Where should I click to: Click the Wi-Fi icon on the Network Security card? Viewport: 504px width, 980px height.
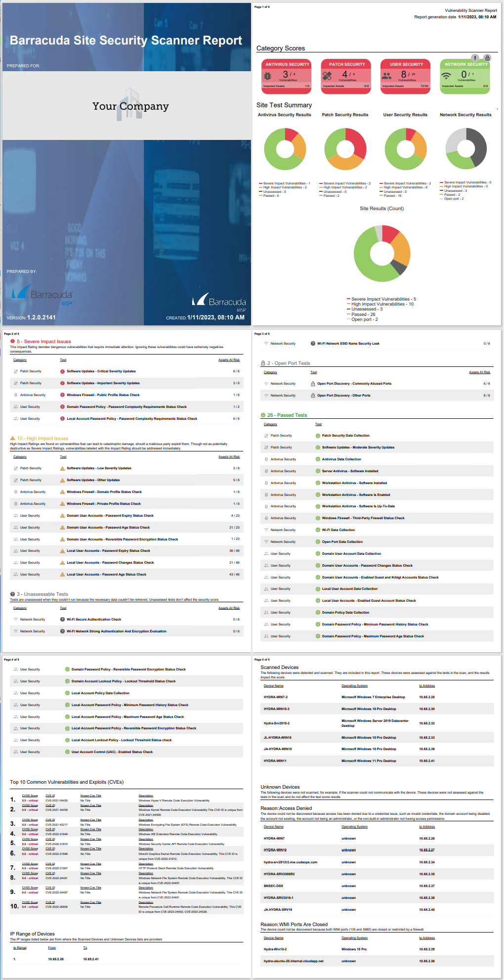(x=446, y=76)
